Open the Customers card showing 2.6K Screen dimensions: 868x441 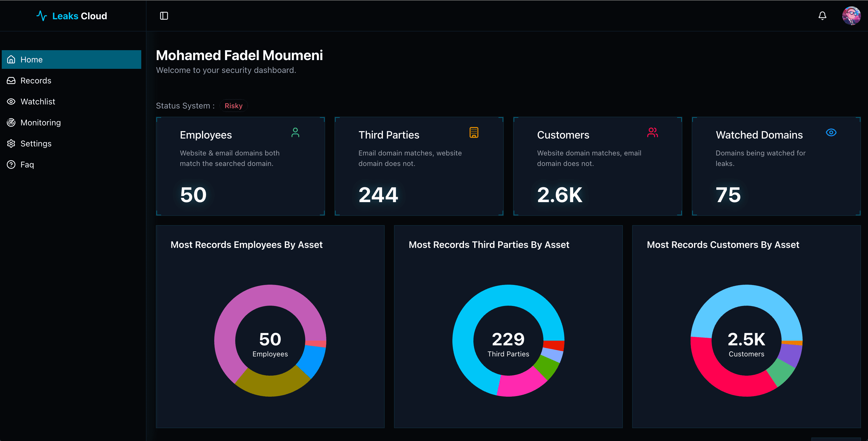[597, 166]
